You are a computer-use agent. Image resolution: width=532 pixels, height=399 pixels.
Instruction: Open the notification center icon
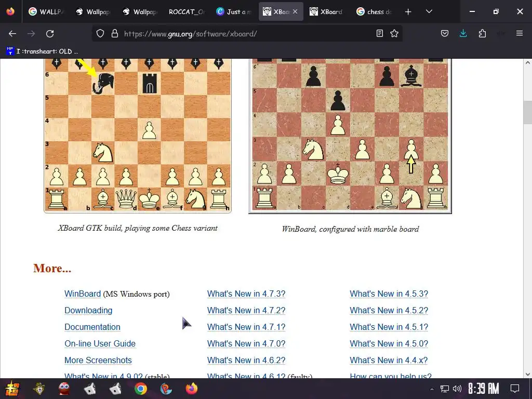[515, 389]
